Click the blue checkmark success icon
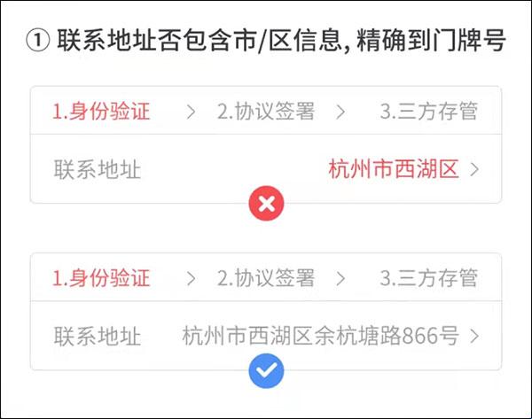 [x=266, y=370]
